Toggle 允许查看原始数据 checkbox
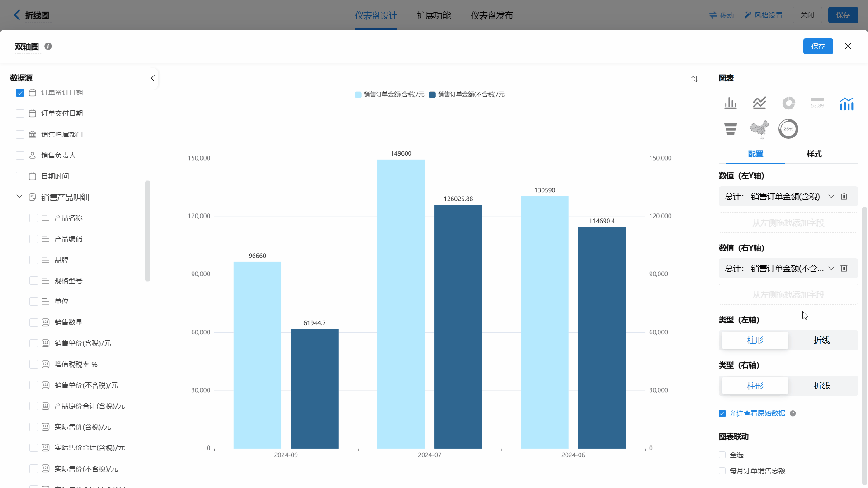Viewport: 868px width, 488px height. point(722,413)
